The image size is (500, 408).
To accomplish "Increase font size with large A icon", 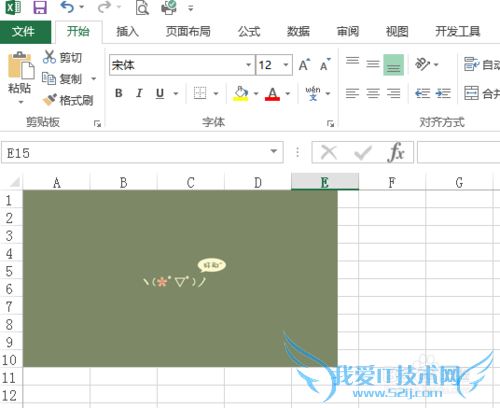I will point(305,65).
